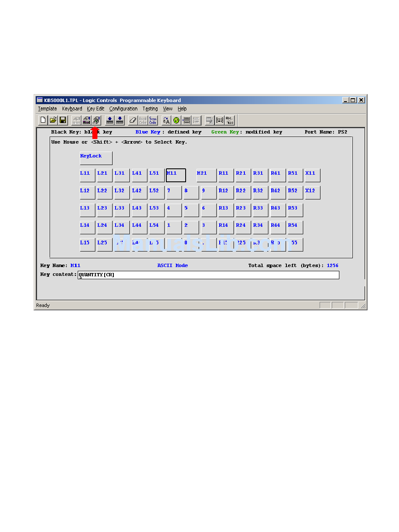Image resolution: width=399 pixels, height=532 pixels.
Task: Click the aA letter case toolbar icon
Action: point(166,121)
